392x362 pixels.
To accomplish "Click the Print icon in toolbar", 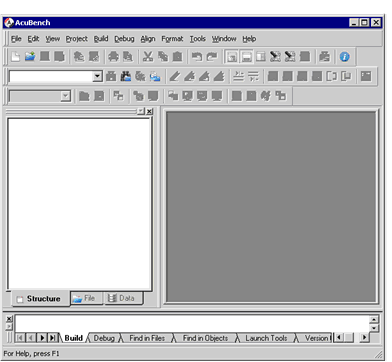I will 113,56.
